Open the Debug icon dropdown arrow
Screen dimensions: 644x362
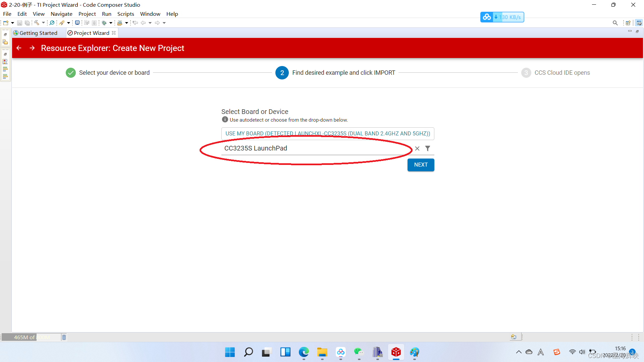click(x=111, y=23)
